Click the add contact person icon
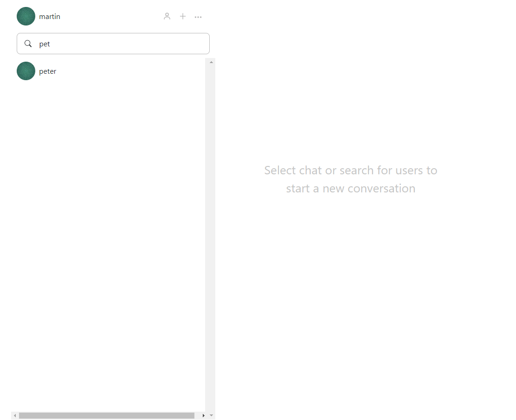The width and height of the screenshot is (516, 420). click(167, 16)
